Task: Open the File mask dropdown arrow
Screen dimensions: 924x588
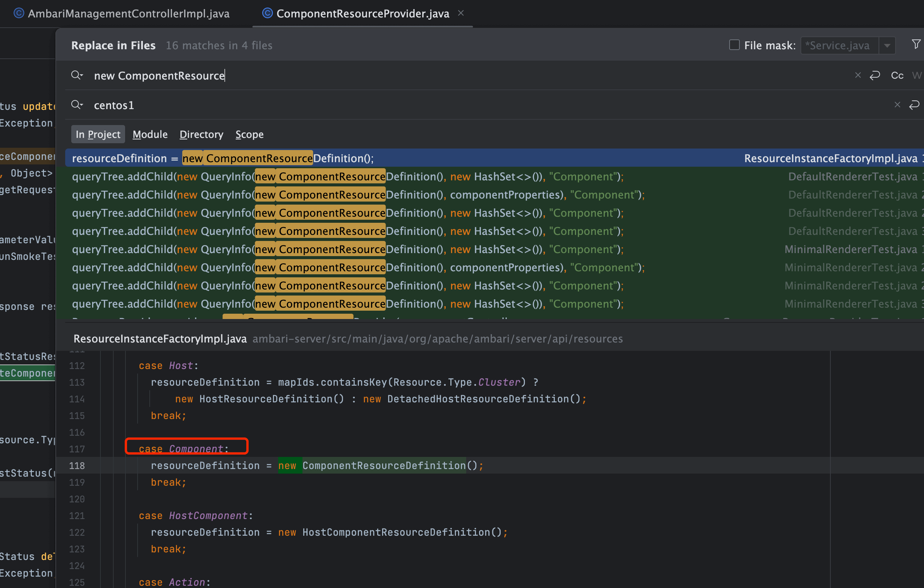Action: coord(887,45)
